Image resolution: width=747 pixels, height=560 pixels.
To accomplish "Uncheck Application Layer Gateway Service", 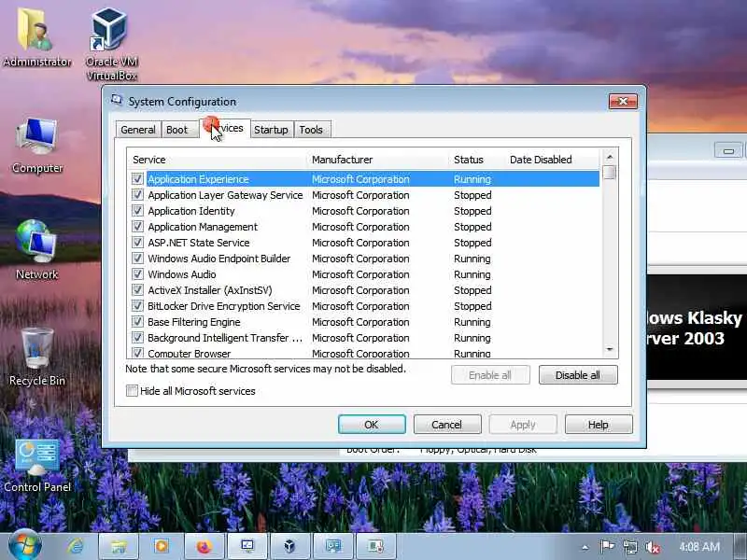I will pyautogui.click(x=137, y=195).
